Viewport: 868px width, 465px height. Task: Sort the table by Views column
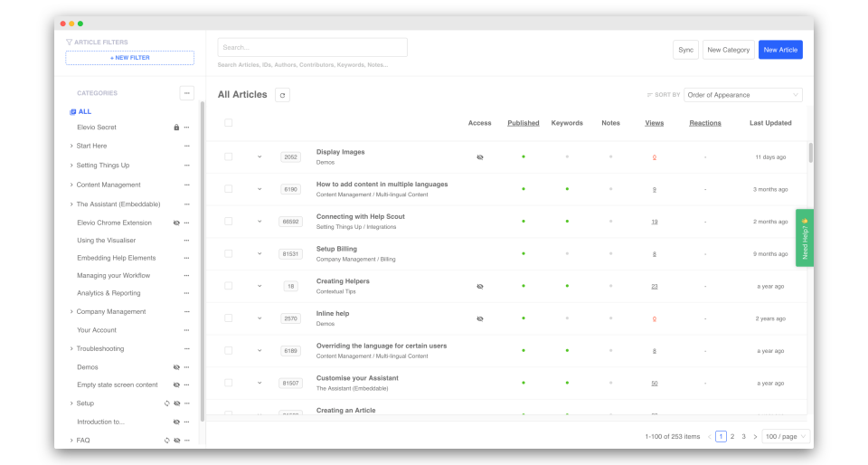click(x=654, y=123)
